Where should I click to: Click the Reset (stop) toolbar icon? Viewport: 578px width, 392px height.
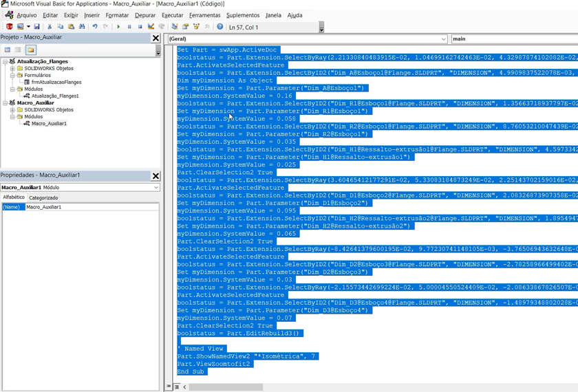pos(140,27)
